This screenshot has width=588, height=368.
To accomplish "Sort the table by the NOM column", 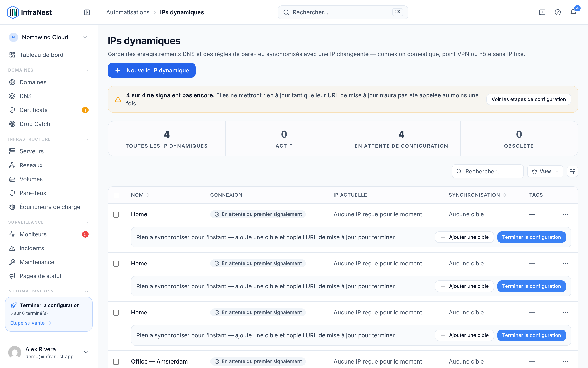I will coord(140,195).
